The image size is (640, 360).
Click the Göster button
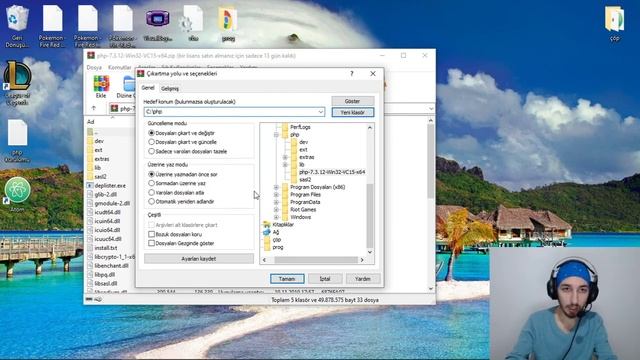point(352,101)
